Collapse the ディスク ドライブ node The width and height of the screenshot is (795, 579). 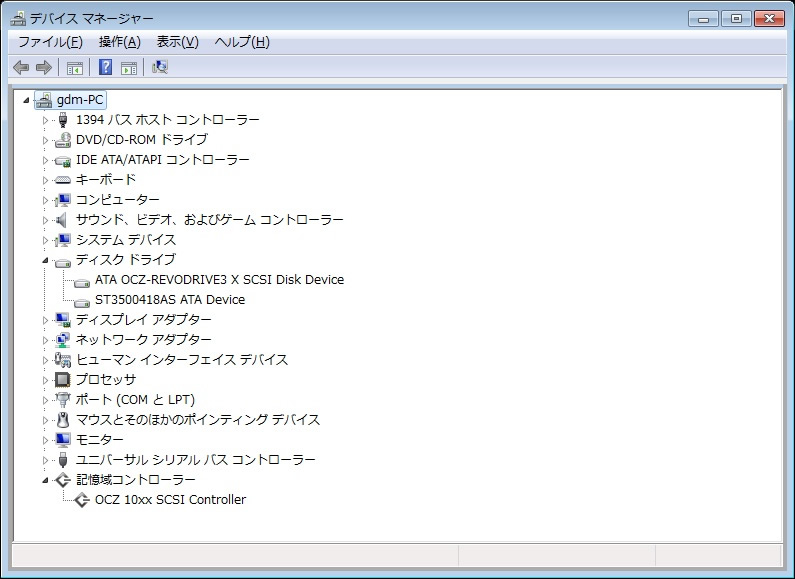(45, 260)
